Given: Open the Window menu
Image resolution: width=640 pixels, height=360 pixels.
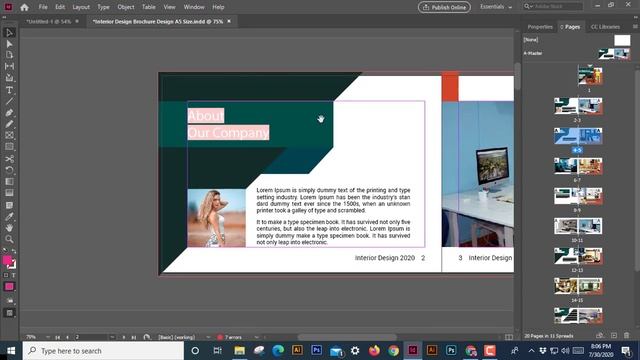Looking at the screenshot, I should (194, 7).
